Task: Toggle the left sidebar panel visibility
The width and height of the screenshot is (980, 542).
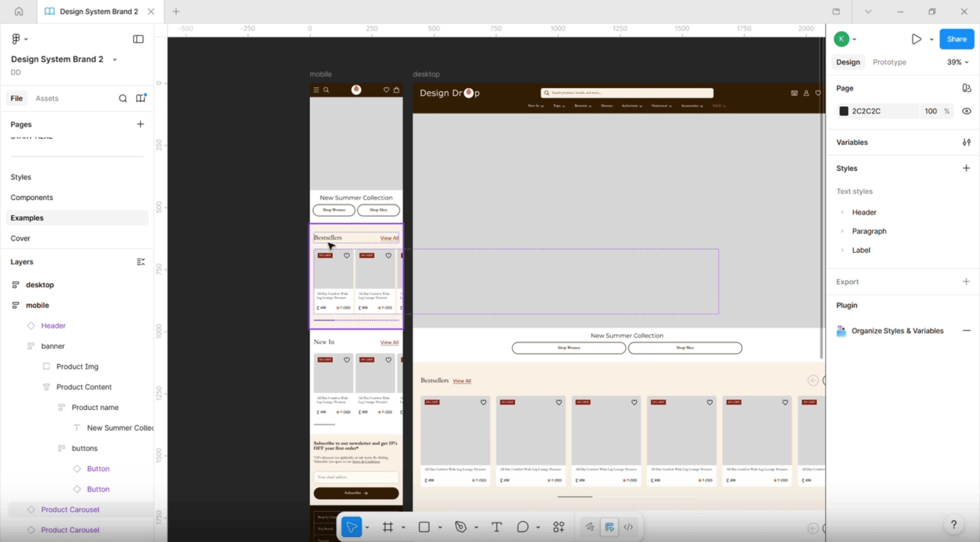Action: (x=138, y=39)
